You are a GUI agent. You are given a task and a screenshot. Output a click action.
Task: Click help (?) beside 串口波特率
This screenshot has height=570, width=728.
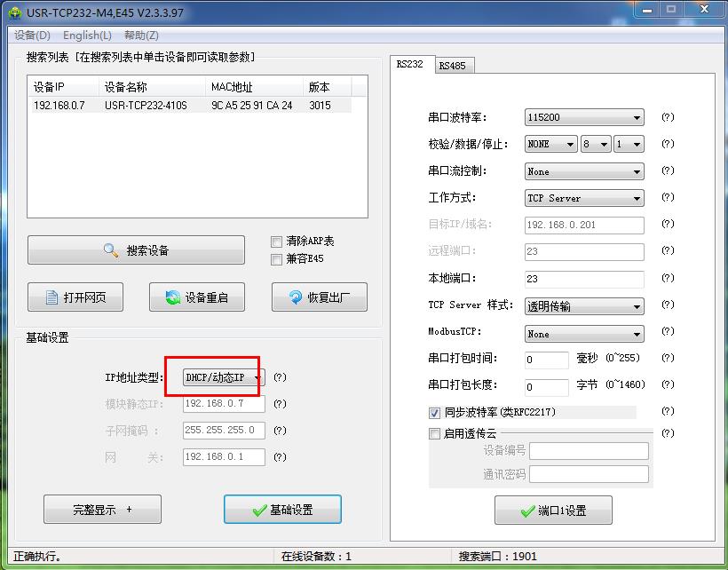[x=668, y=117]
